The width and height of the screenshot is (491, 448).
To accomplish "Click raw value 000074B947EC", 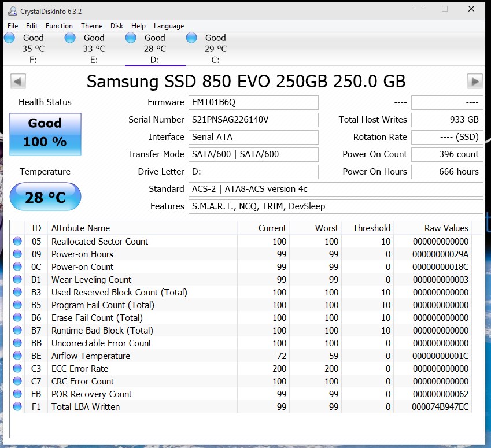I will point(440,407).
